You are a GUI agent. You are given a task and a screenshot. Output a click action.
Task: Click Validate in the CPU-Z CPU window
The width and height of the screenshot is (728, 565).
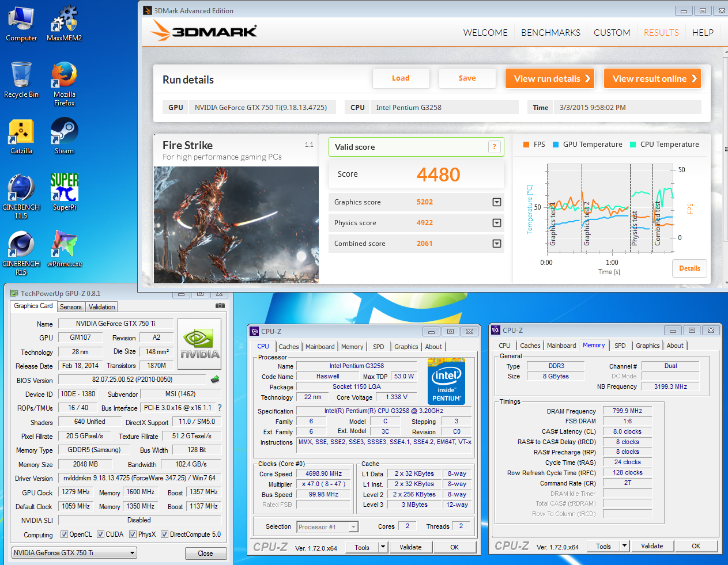[x=410, y=547]
